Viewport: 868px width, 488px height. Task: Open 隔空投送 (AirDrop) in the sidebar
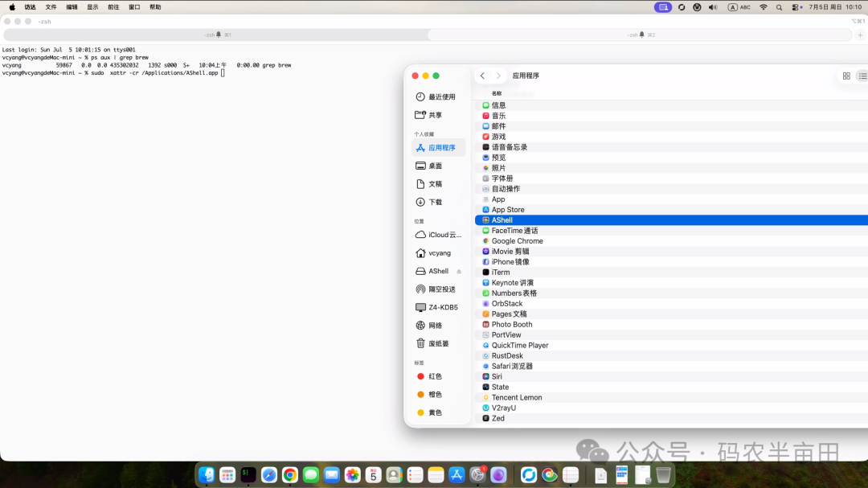coord(435,289)
